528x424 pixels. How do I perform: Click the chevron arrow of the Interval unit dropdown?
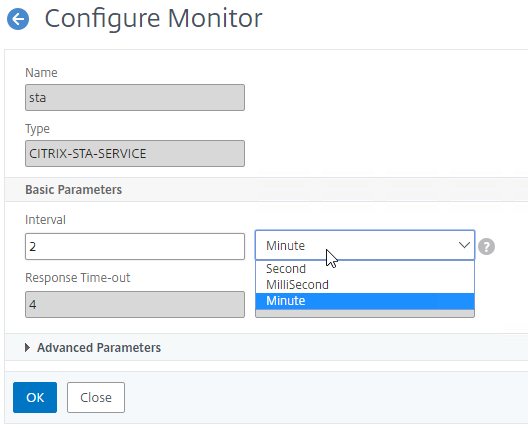click(x=464, y=245)
